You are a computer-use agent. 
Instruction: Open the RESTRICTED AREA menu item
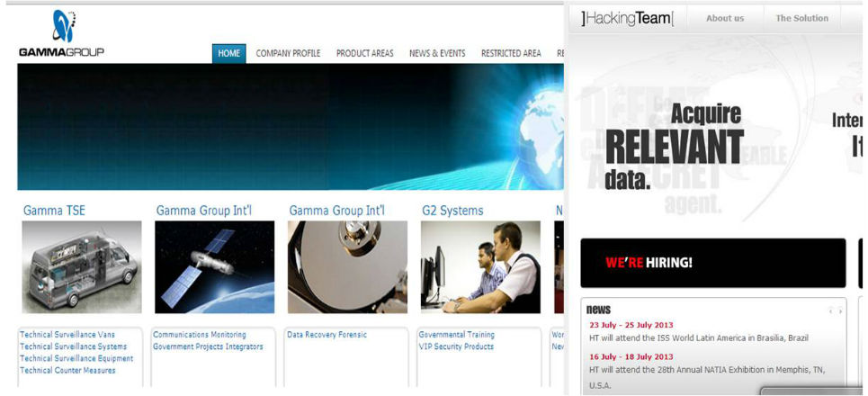tap(511, 54)
